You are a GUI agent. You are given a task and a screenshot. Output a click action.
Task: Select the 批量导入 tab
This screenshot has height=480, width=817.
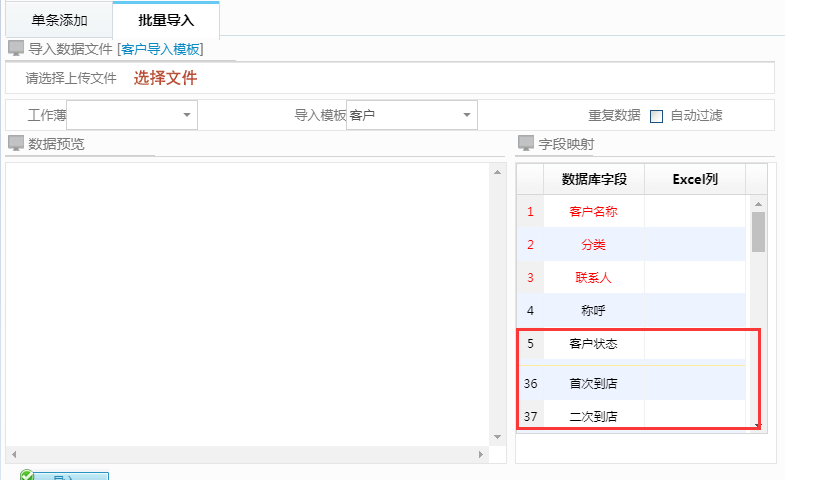(x=166, y=20)
